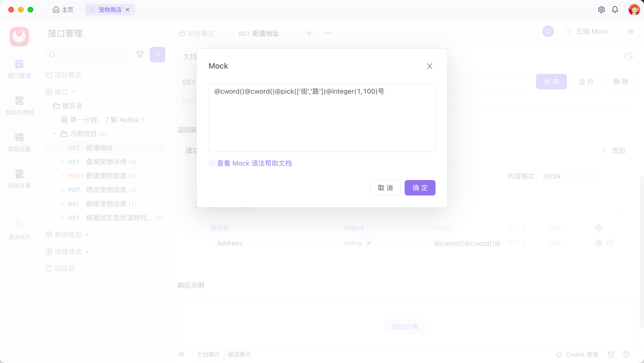Close the Mock dialog with X
The image size is (644, 363).
[x=429, y=66]
